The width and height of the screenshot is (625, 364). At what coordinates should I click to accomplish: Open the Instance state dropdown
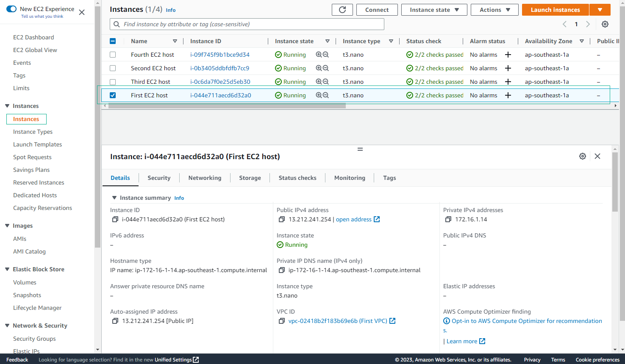point(434,10)
